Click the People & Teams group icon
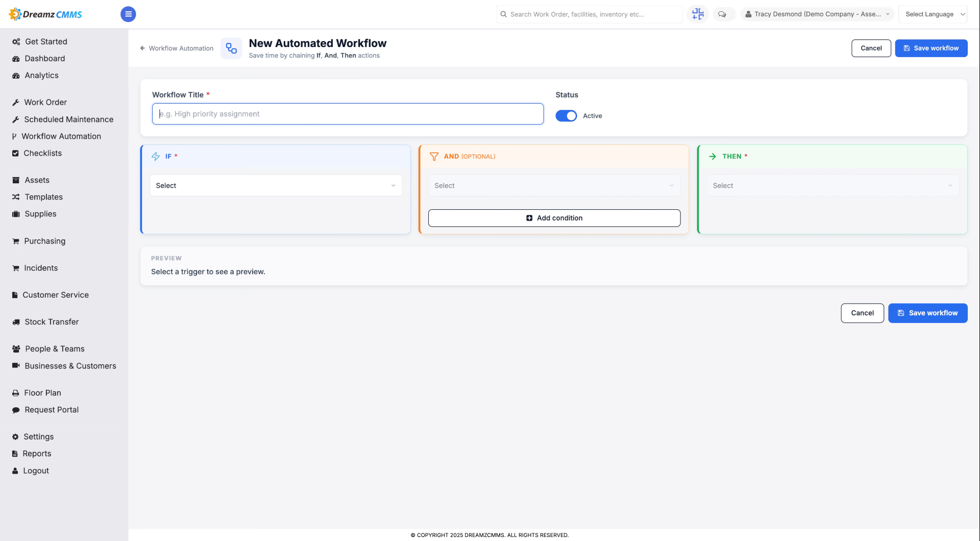Screen dimensions: 980x541 (x=16, y=349)
